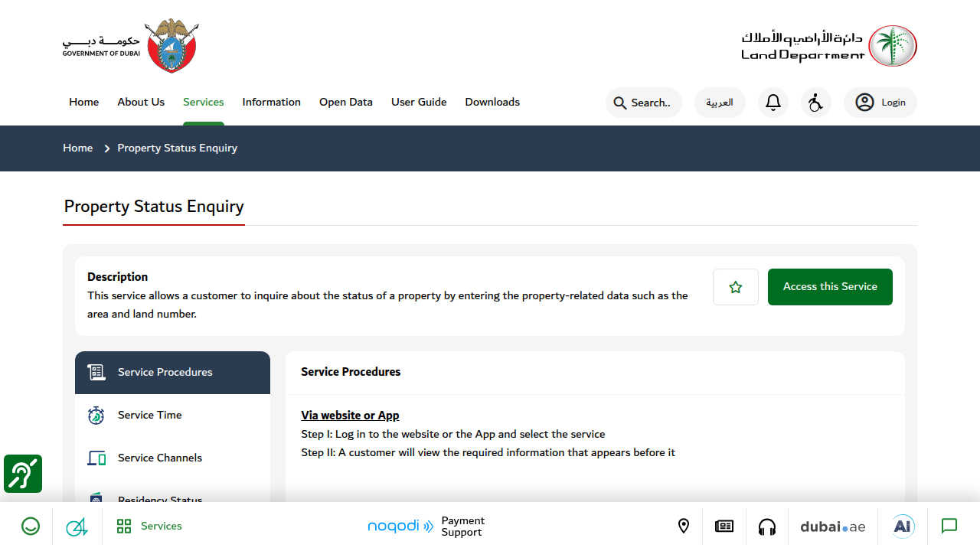
Task: Open chat message icon
Action: pyautogui.click(x=949, y=527)
